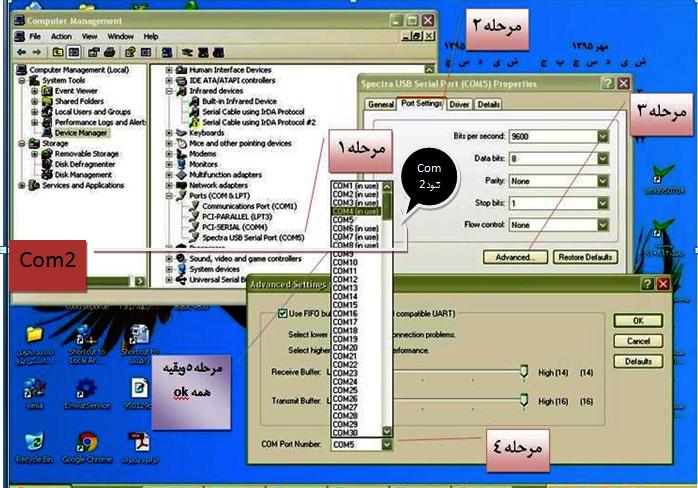This screenshot has width=698, height=488.
Task: Open the Bits per second dropdown
Action: 603,136
